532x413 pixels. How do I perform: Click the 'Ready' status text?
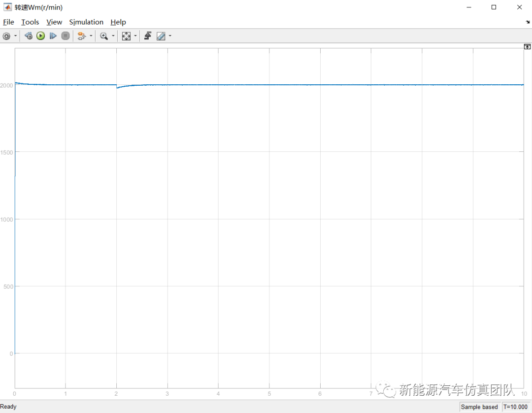point(8,407)
